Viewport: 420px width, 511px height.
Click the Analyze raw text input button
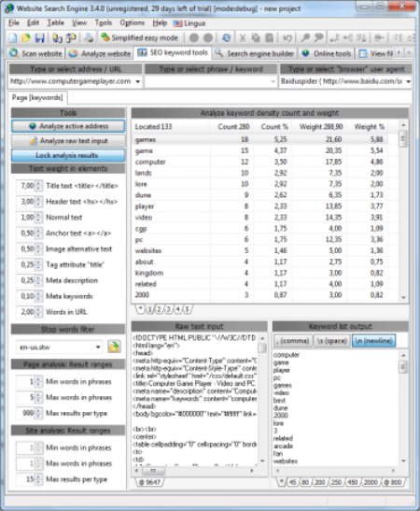click(x=68, y=141)
